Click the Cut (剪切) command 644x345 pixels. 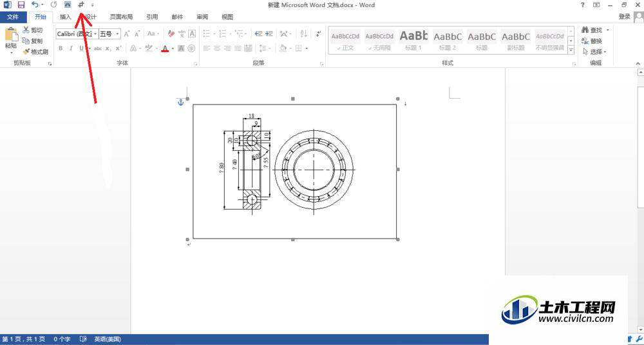pos(32,30)
